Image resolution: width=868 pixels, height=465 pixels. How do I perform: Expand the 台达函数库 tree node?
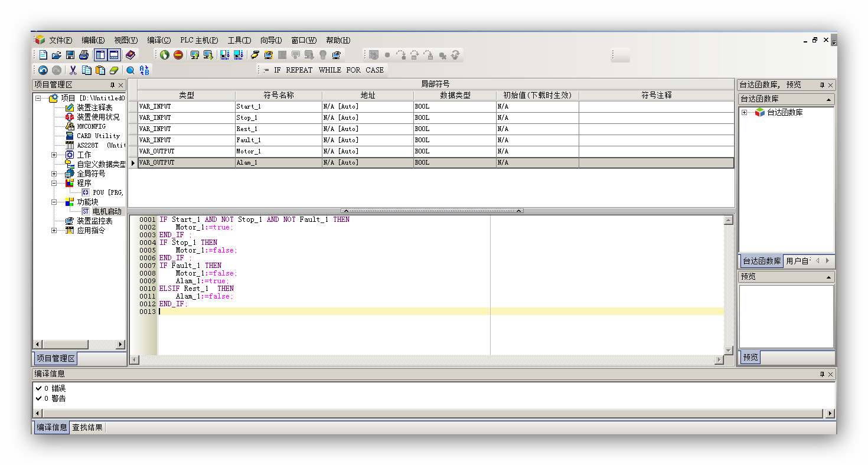point(744,112)
